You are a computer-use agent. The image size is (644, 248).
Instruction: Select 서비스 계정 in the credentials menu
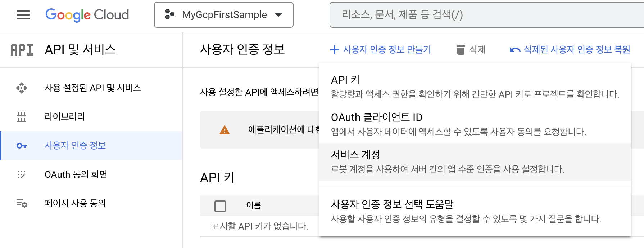[475, 162]
